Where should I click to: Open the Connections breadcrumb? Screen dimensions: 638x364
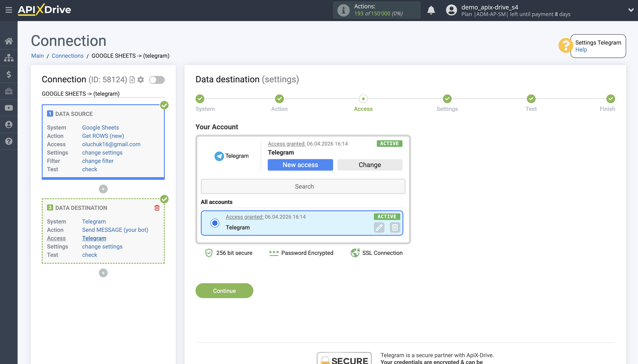tap(67, 56)
